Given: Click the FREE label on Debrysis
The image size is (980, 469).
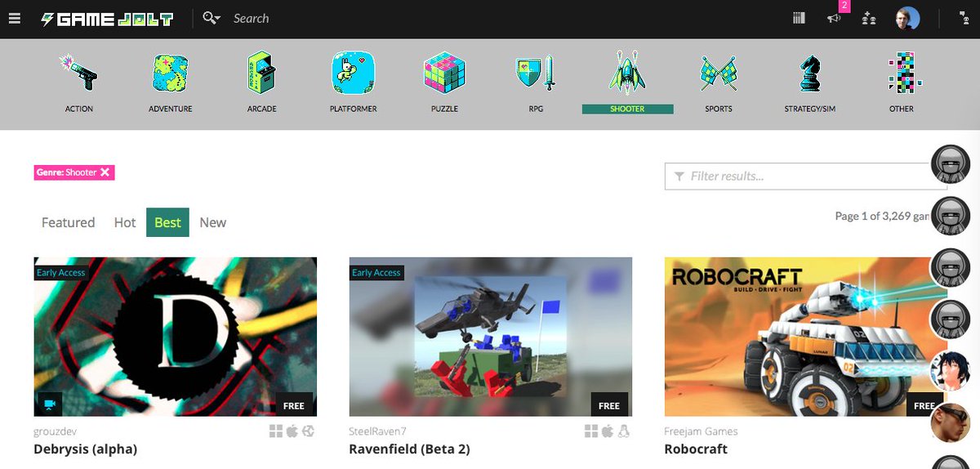Looking at the screenshot, I should (x=294, y=405).
